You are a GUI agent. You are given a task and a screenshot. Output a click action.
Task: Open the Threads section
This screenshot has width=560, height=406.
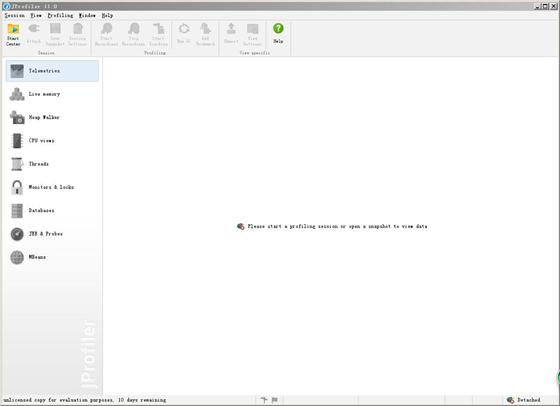click(52, 164)
